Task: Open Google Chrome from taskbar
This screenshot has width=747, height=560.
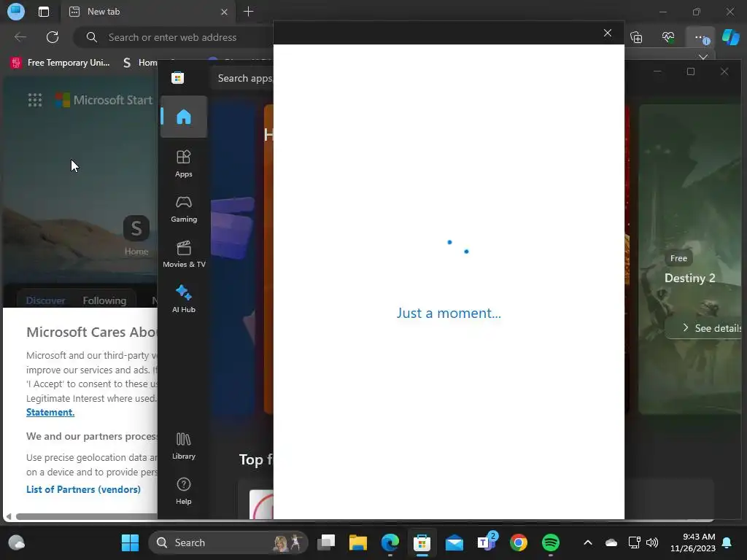Action: [x=519, y=542]
